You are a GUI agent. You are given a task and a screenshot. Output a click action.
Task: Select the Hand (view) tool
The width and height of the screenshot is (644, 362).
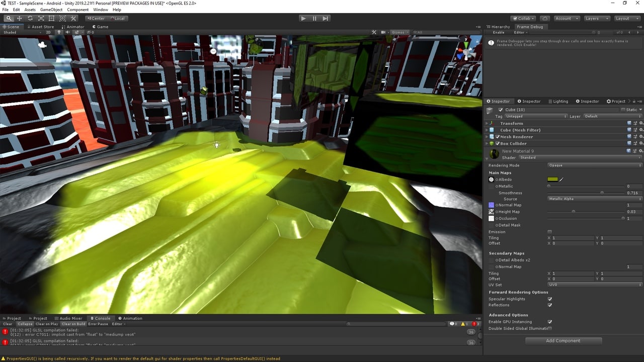coord(9,18)
